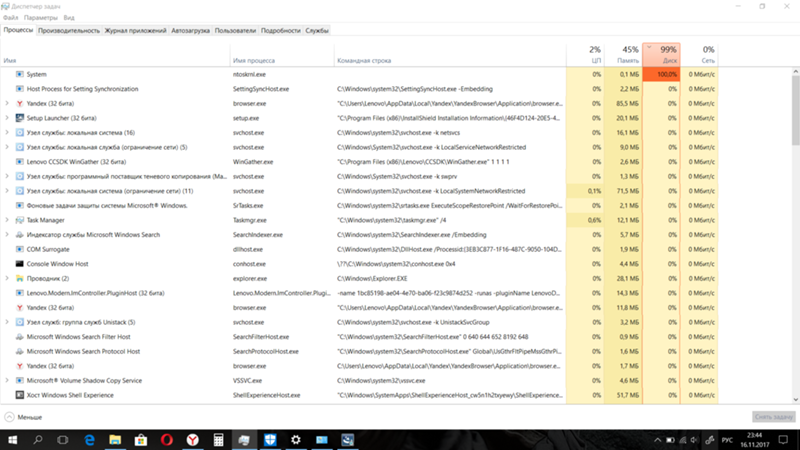The height and width of the screenshot is (450, 800).
Task: Click the Task Manager process icon
Action: (19, 220)
